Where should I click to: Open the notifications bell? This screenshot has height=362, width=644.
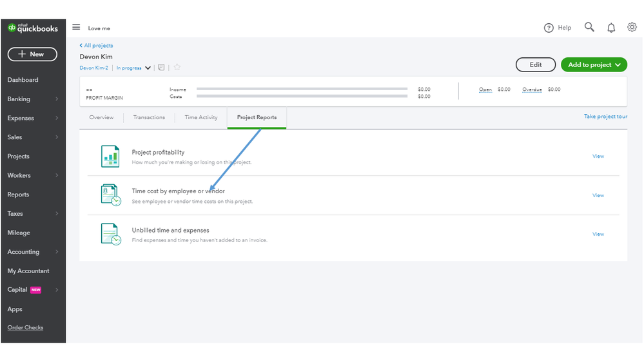(x=611, y=28)
